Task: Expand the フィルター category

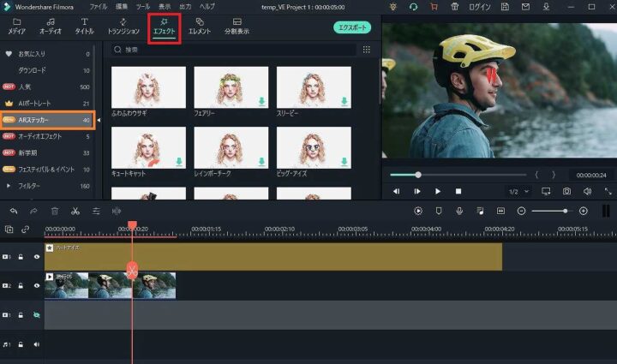Action: point(9,185)
